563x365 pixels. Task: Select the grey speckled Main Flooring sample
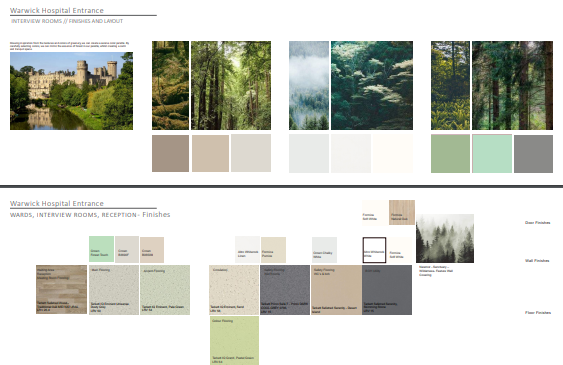pyautogui.click(x=114, y=290)
